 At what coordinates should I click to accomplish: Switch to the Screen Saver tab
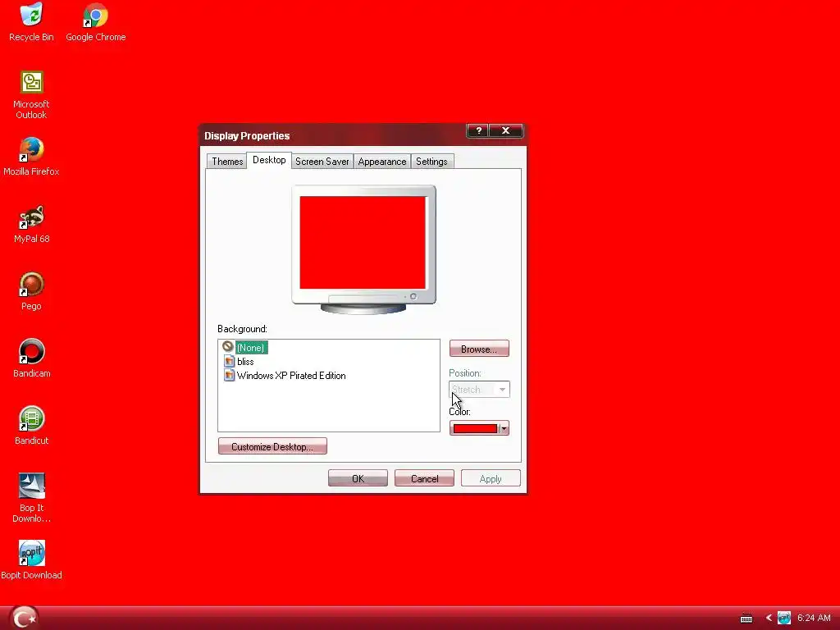[x=322, y=162]
